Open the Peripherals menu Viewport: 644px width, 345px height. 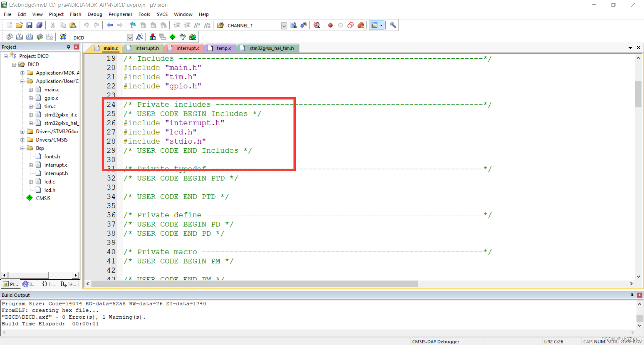(x=120, y=14)
